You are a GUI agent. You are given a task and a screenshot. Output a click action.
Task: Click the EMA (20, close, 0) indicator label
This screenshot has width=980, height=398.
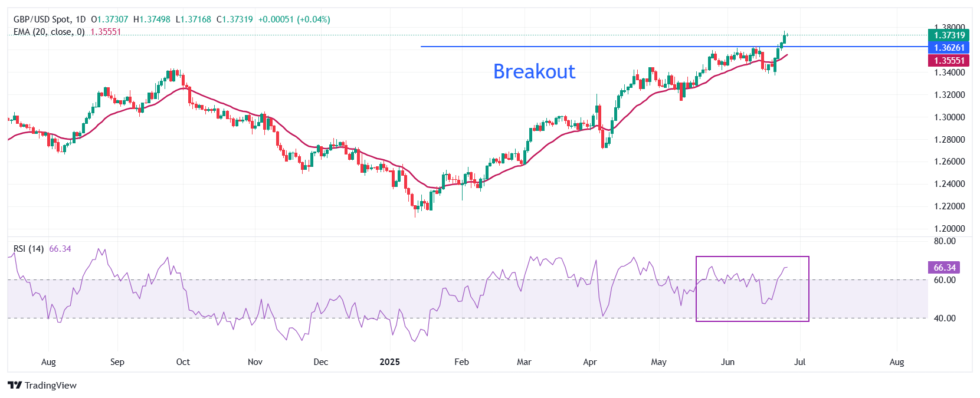(x=49, y=32)
